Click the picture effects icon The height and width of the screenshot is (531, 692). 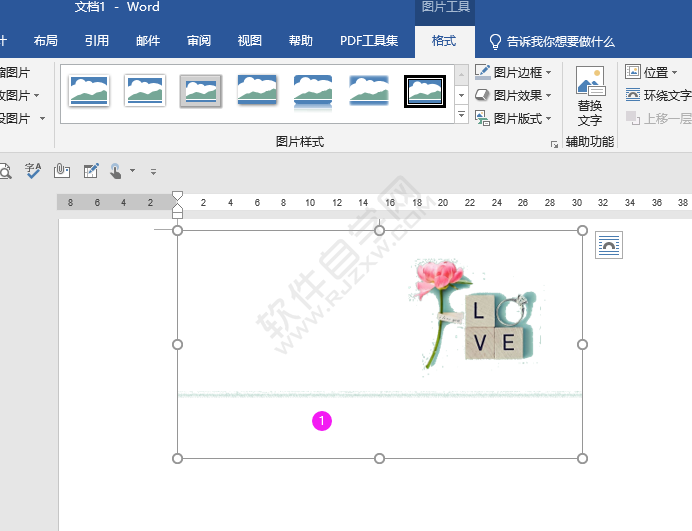point(482,95)
